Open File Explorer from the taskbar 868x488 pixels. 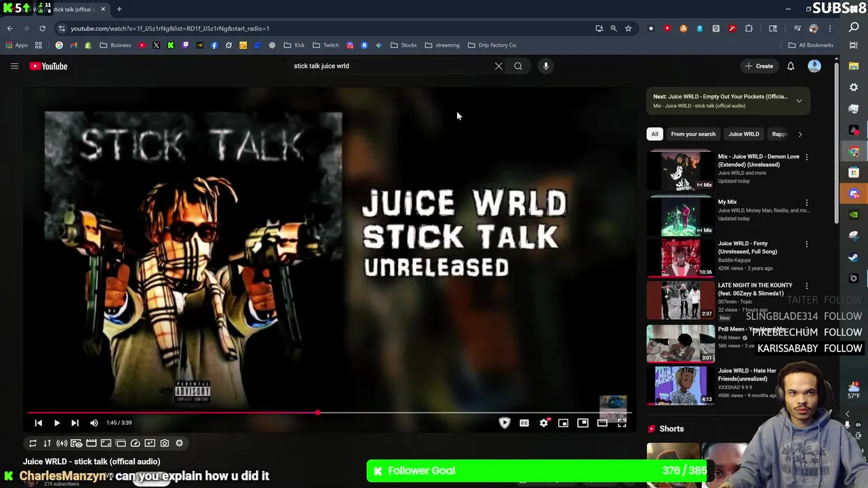(854, 66)
